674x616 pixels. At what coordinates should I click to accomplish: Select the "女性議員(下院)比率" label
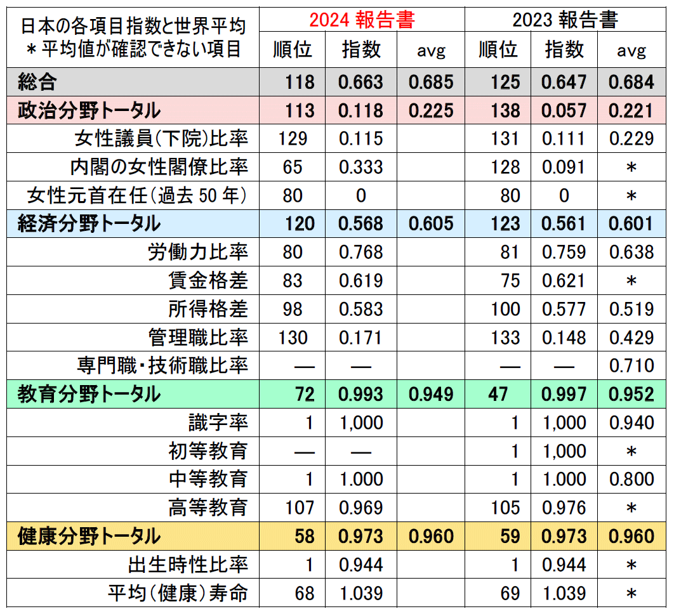click(162, 138)
